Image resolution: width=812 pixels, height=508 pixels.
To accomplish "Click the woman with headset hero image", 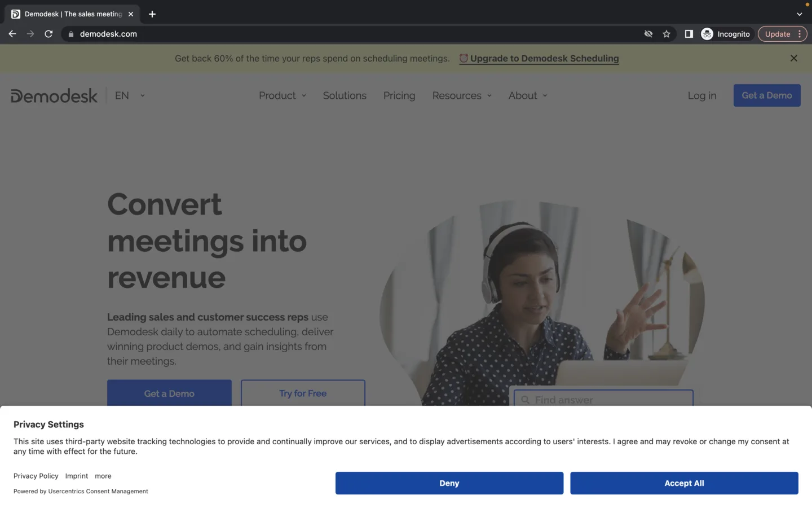I will click(541, 303).
